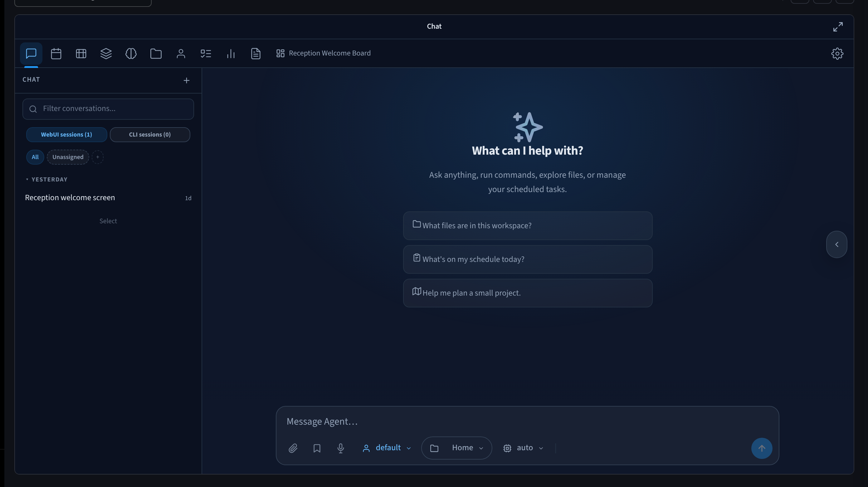The image size is (868, 487).
Task: Switch to WebUI sessions (1) tab
Action: pos(66,134)
